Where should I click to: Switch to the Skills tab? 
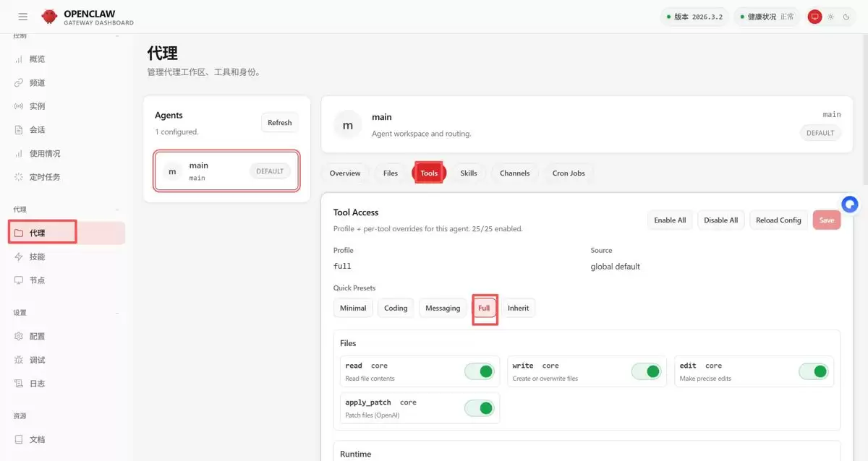click(x=469, y=173)
